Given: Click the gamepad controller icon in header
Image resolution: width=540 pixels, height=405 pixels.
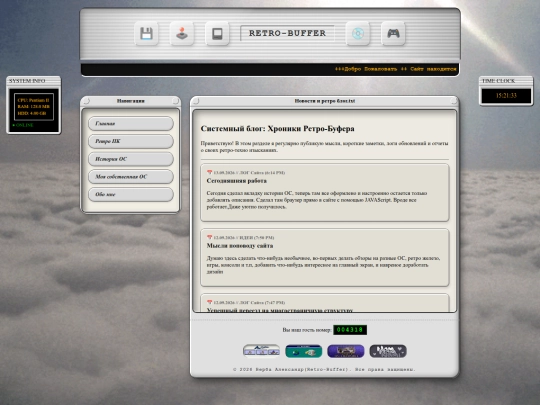Looking at the screenshot, I should (x=393, y=33).
